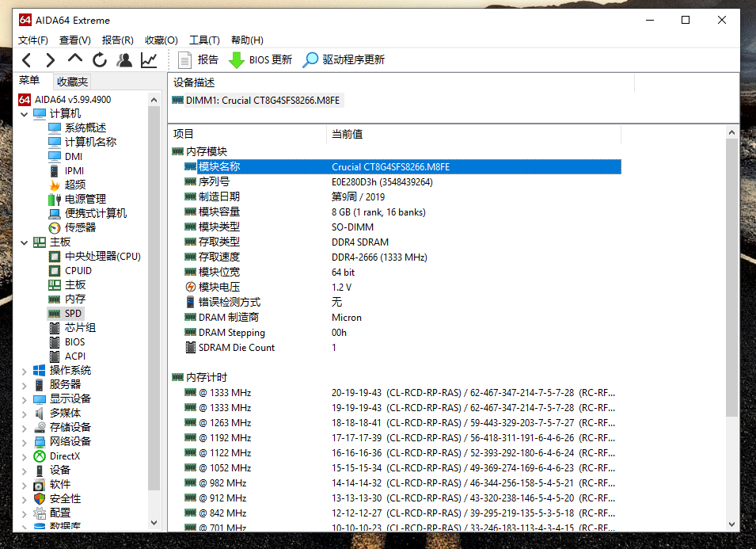Open the 报告(R) menu
Image resolution: width=756 pixels, height=549 pixels.
point(118,40)
